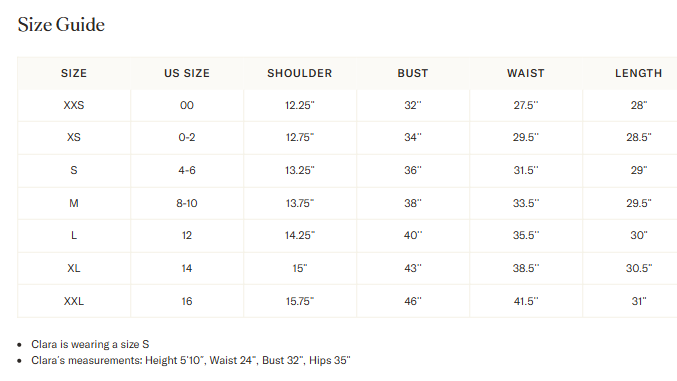Click the XS size cell

(x=74, y=137)
